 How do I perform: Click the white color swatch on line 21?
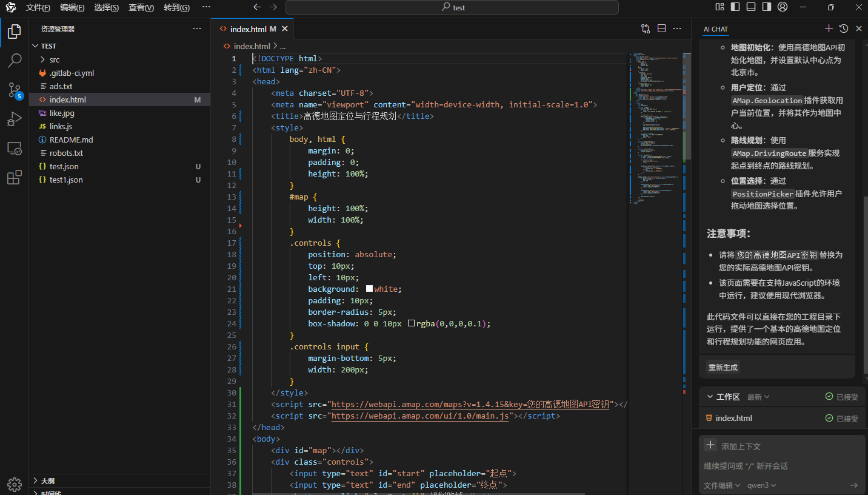click(369, 289)
